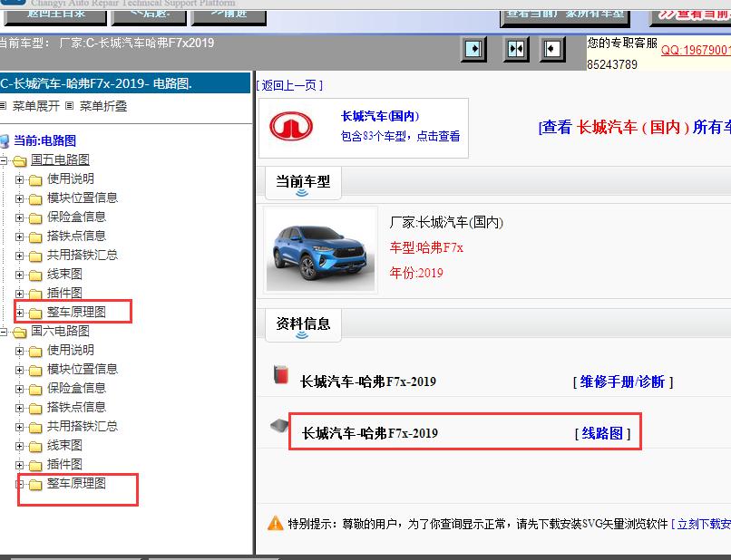
Task: Click the 当前:电路图 heading
Action: [44, 140]
